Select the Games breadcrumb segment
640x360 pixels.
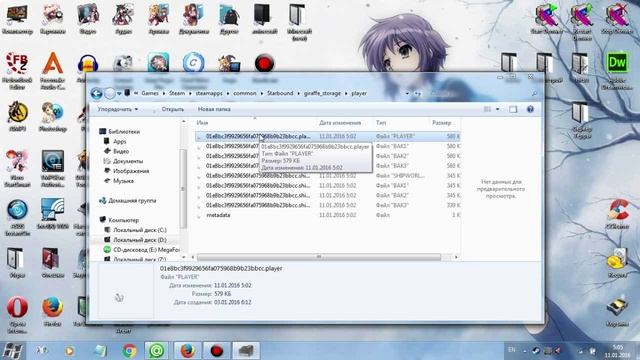[150, 93]
